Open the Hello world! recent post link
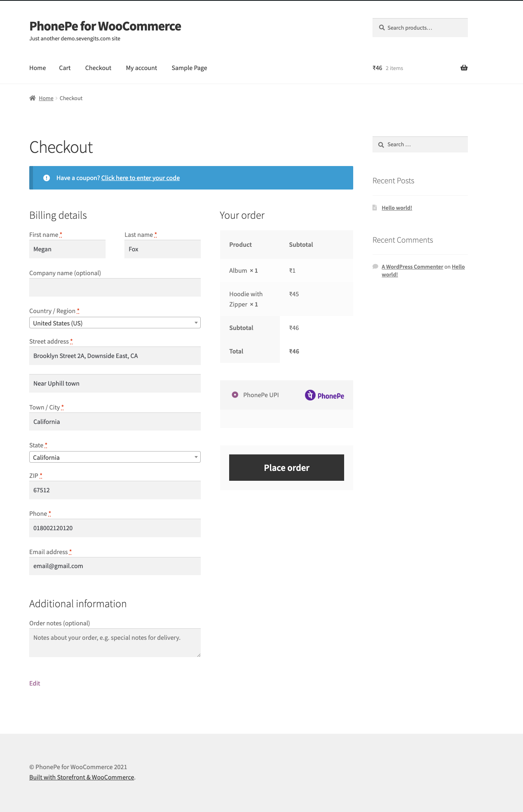 click(x=397, y=208)
